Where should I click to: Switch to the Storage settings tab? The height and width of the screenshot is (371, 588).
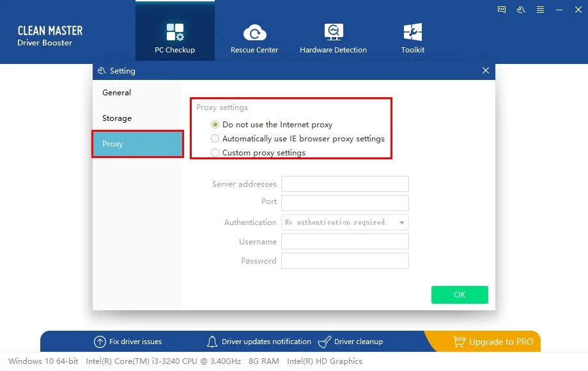coord(117,118)
